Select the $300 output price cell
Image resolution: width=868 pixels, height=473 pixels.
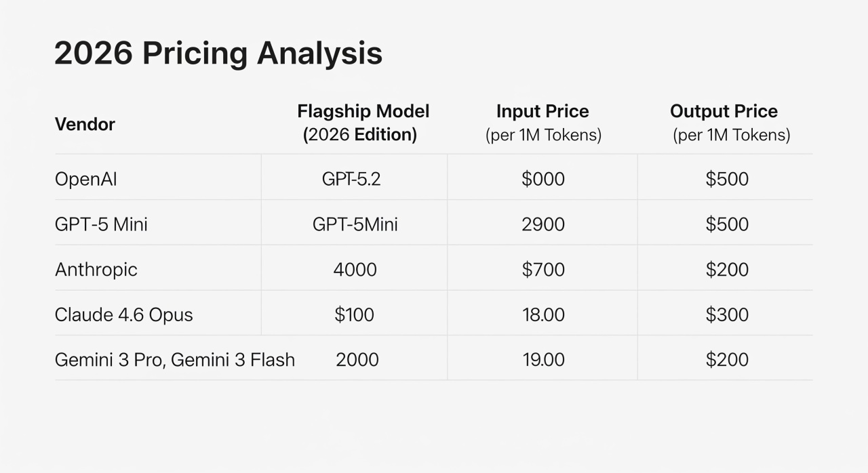pyautogui.click(x=727, y=314)
